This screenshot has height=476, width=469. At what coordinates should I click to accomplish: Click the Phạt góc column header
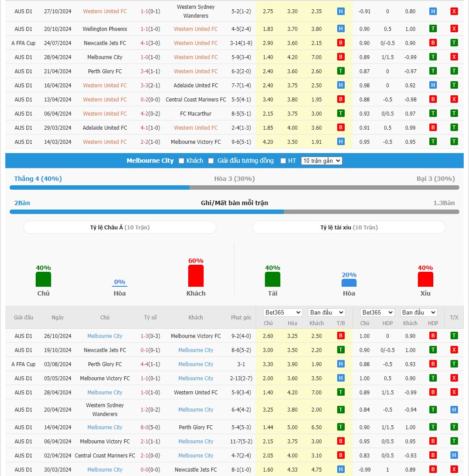[241, 317]
